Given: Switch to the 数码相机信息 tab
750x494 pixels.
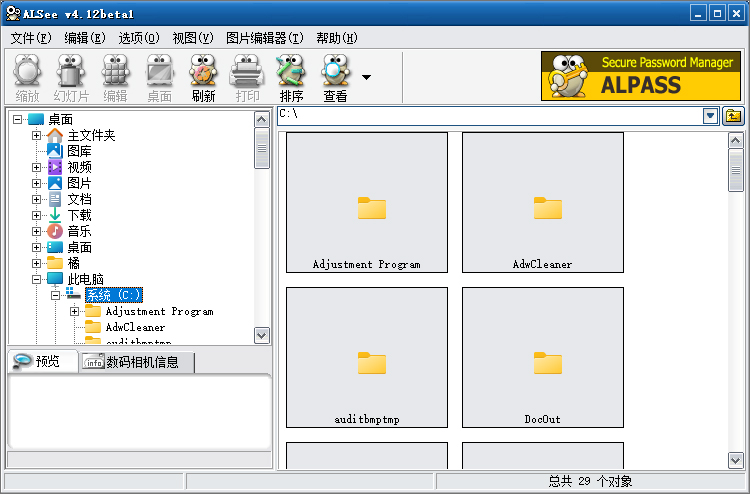Looking at the screenshot, I should (x=137, y=362).
